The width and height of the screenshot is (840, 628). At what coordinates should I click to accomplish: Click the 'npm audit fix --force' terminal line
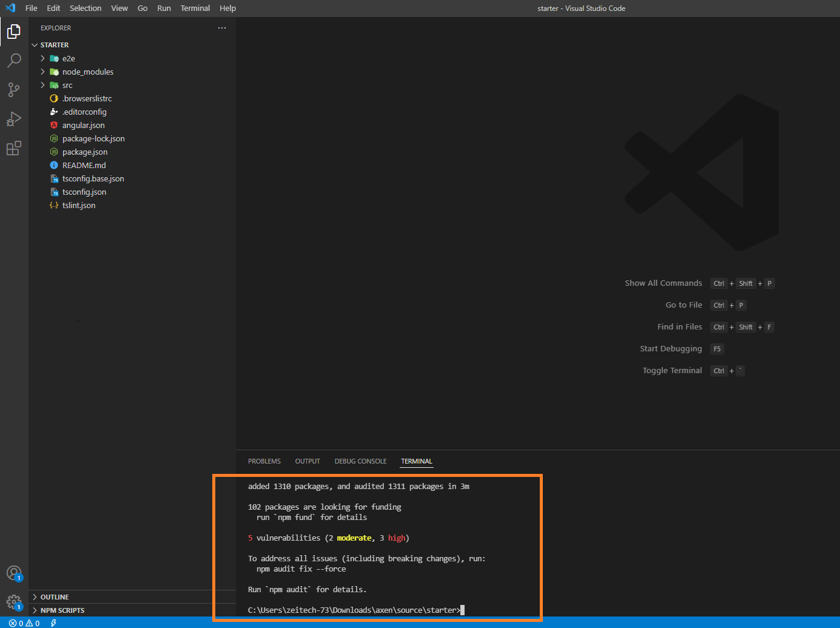[x=301, y=569]
